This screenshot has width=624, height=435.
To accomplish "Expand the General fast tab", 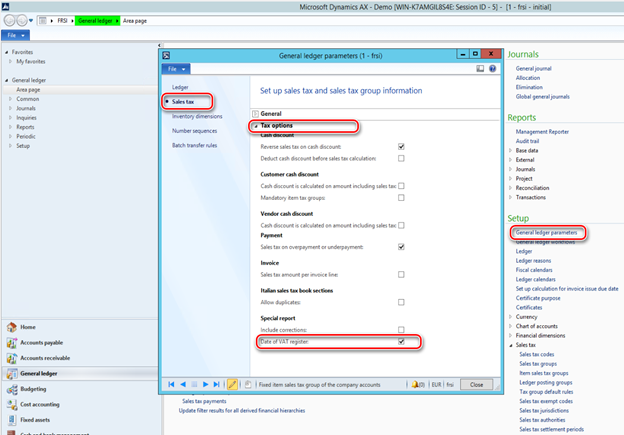I will tap(255, 114).
